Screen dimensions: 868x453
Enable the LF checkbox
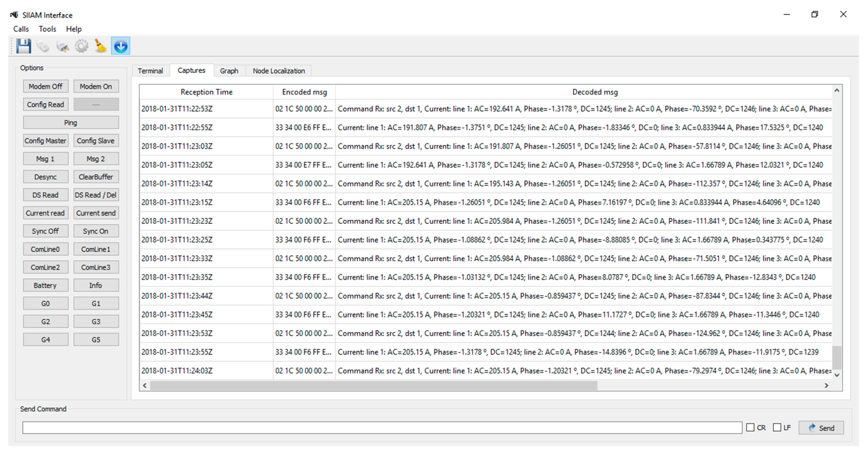pyautogui.click(x=777, y=427)
